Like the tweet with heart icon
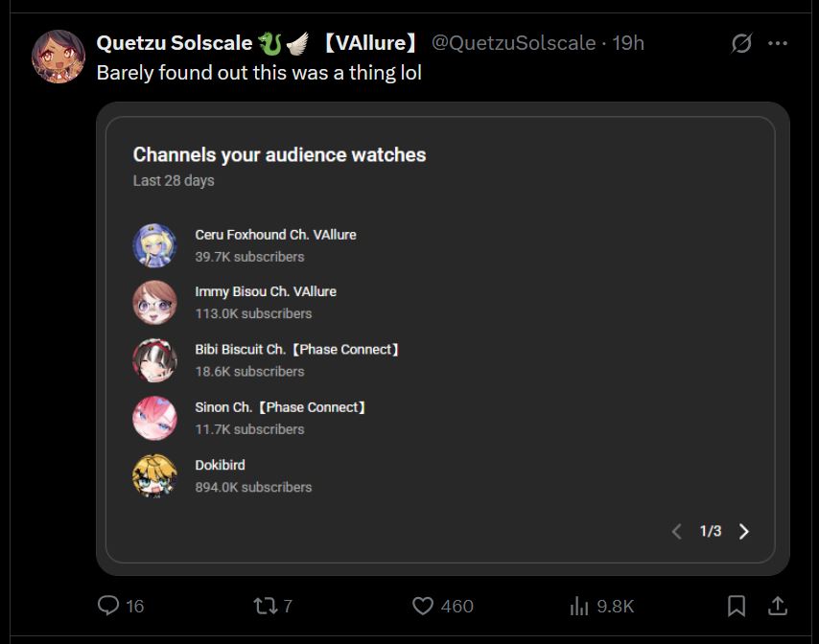This screenshot has height=644, width=819. point(423,606)
